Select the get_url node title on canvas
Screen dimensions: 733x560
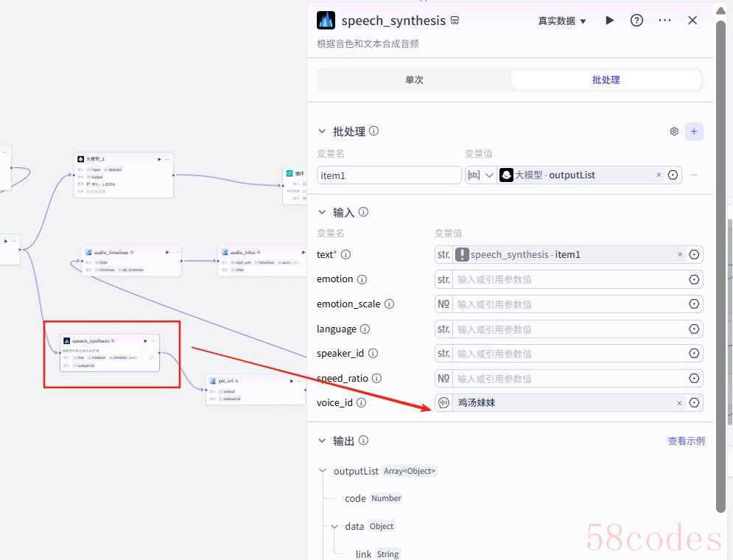(x=227, y=381)
